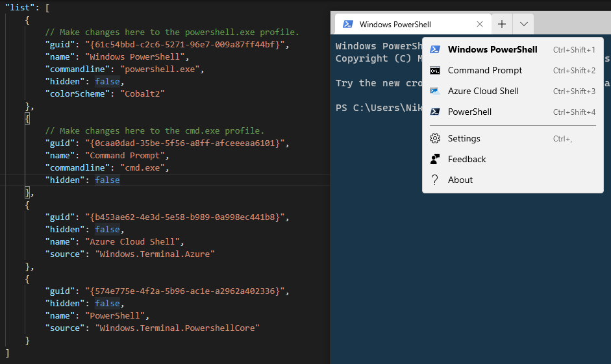Click the "Azure Cloud Shell" name value in the JSON
611x364 pixels.
(x=132, y=242)
